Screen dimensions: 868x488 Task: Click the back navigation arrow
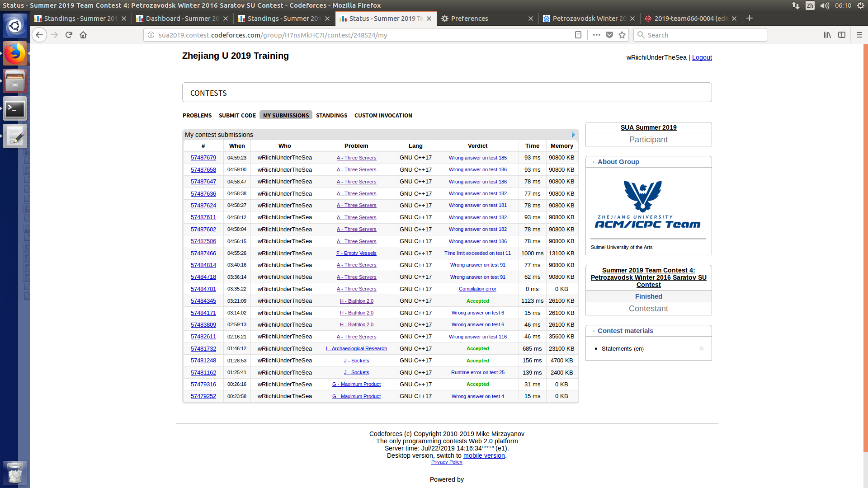click(39, 35)
